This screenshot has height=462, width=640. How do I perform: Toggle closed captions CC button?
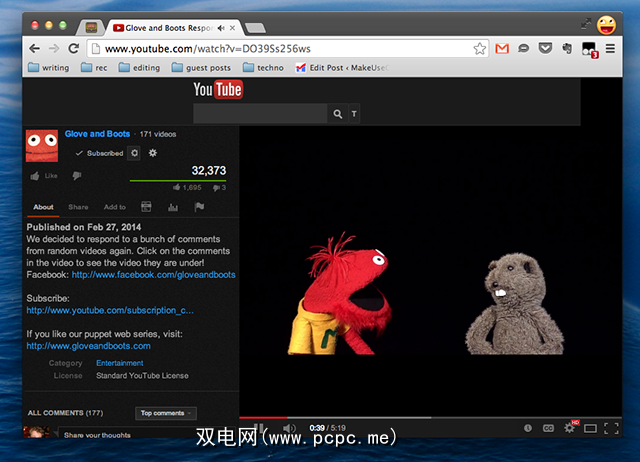(548, 428)
